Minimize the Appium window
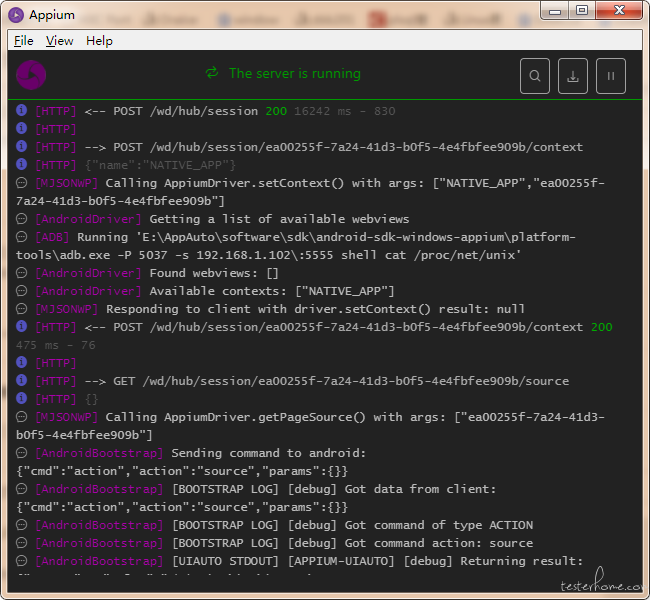Viewport: 650px width, 600px height. coord(555,10)
